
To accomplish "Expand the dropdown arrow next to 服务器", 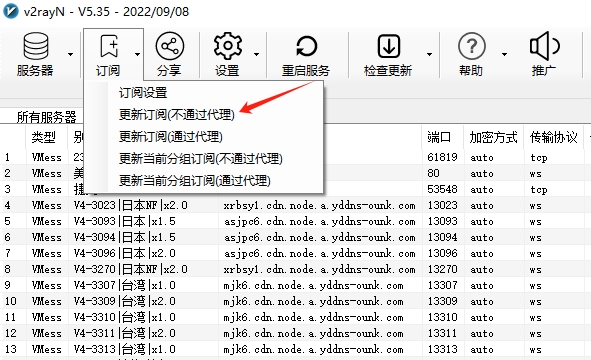I will 70,55.
